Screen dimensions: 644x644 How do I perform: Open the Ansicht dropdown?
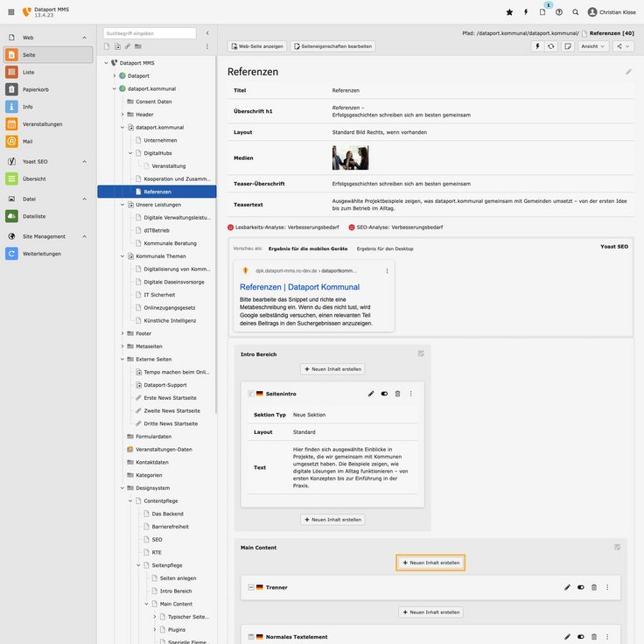tap(593, 46)
